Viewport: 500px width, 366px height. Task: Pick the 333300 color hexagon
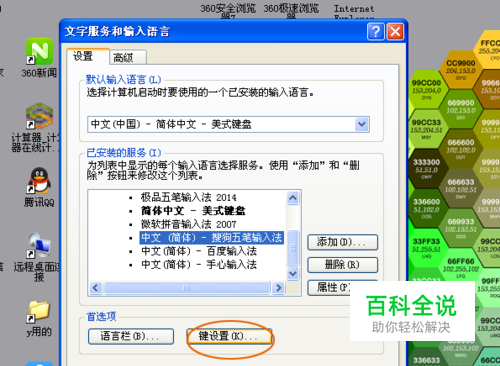point(426,168)
